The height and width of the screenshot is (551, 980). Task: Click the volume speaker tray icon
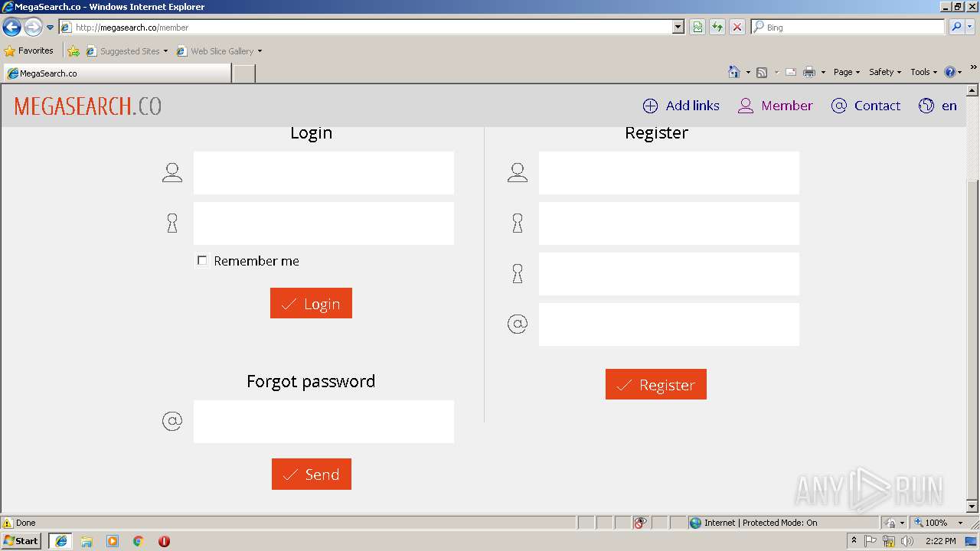[x=907, y=541]
